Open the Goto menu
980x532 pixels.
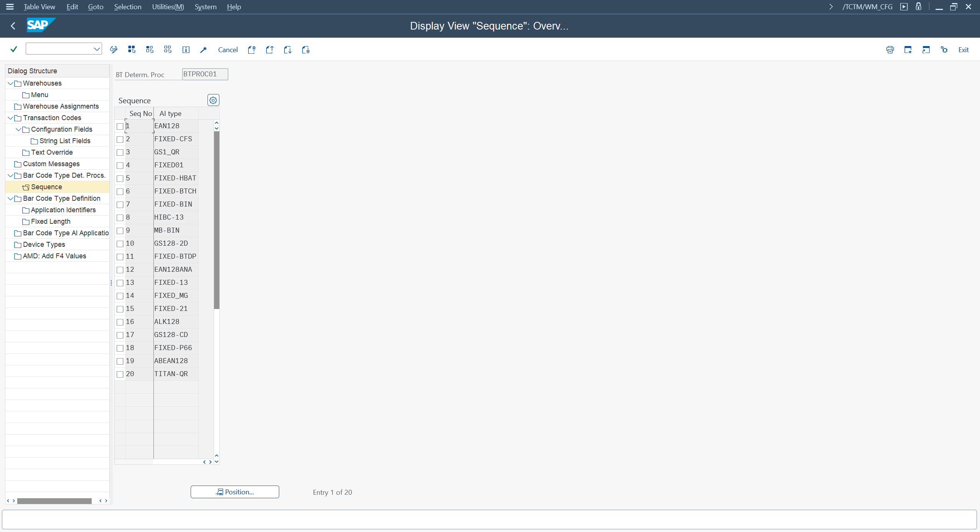coord(96,7)
